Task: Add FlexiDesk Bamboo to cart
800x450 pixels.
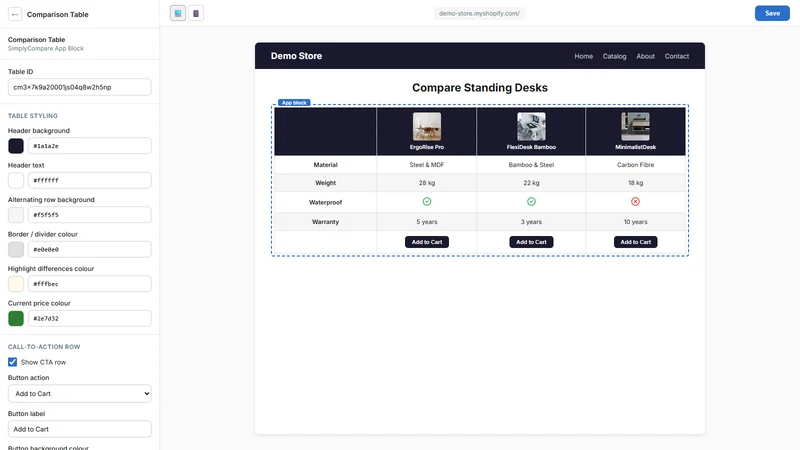Action: [531, 242]
